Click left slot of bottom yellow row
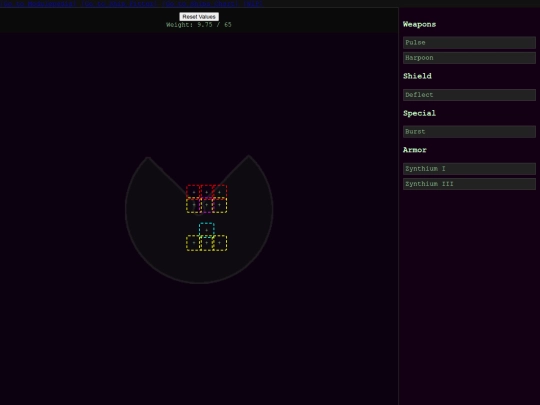 194,243
